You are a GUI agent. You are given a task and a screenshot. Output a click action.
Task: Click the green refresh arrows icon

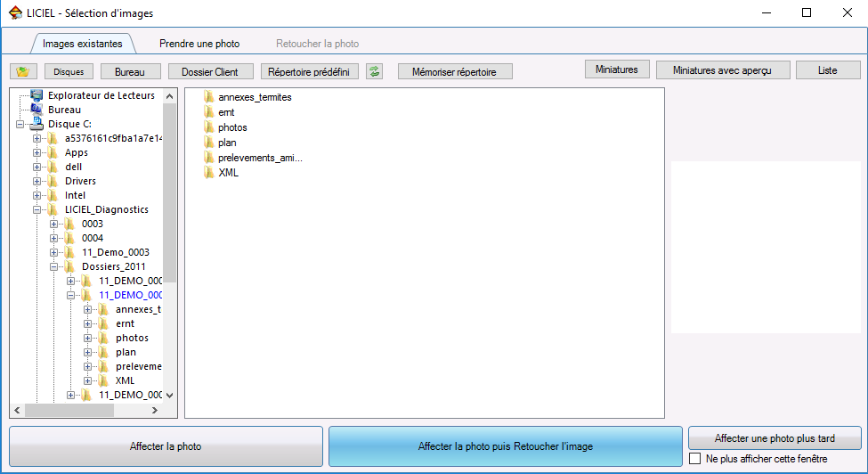[375, 71]
